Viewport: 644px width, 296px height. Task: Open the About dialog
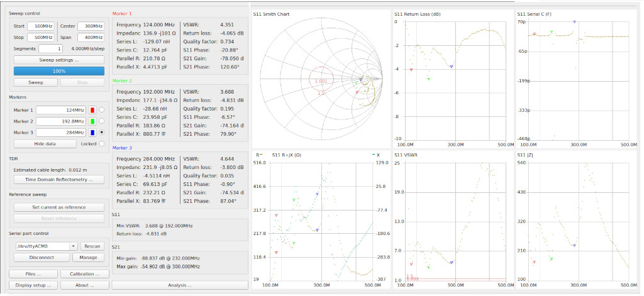point(85,285)
